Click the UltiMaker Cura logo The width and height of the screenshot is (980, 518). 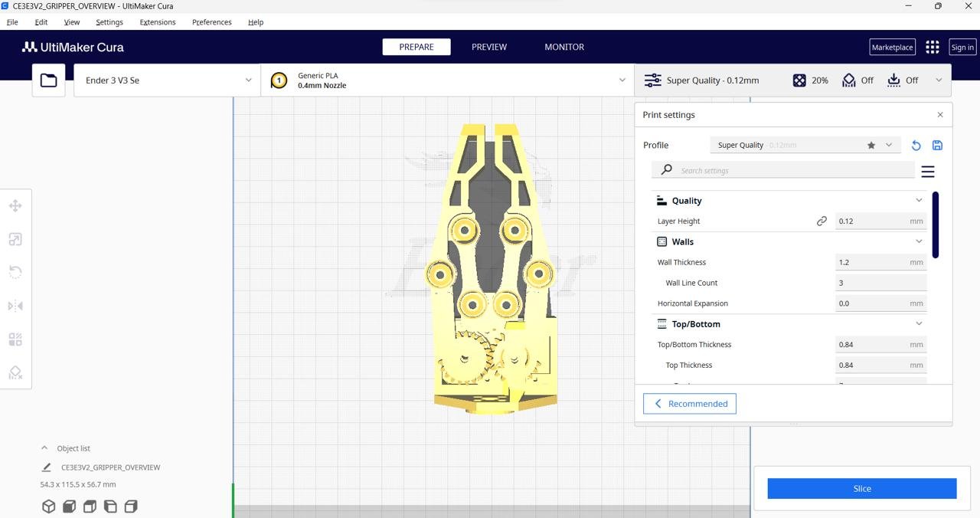(x=73, y=47)
